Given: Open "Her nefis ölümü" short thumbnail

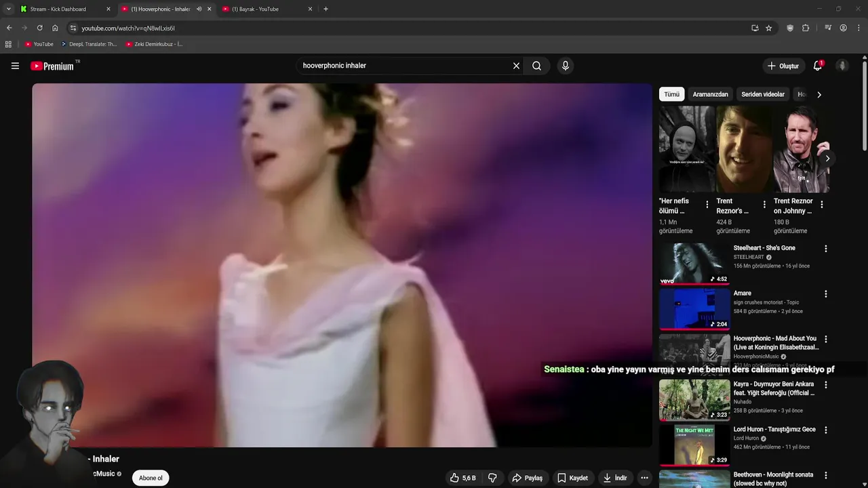Looking at the screenshot, I should tap(686, 149).
